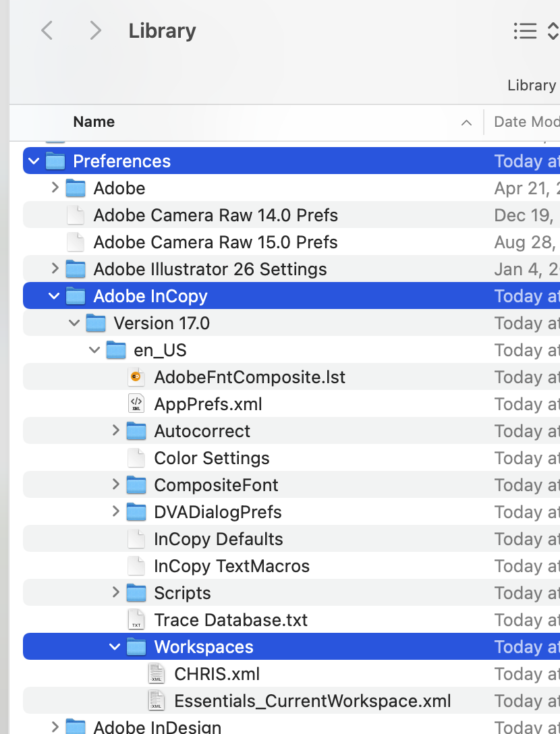Screen dimensions: 560x734
Task: Click the InCopy Defaults file icon
Action: 136,539
